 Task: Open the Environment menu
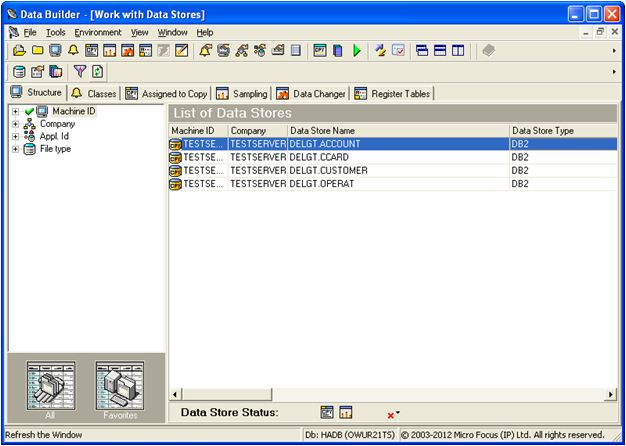pyautogui.click(x=98, y=32)
